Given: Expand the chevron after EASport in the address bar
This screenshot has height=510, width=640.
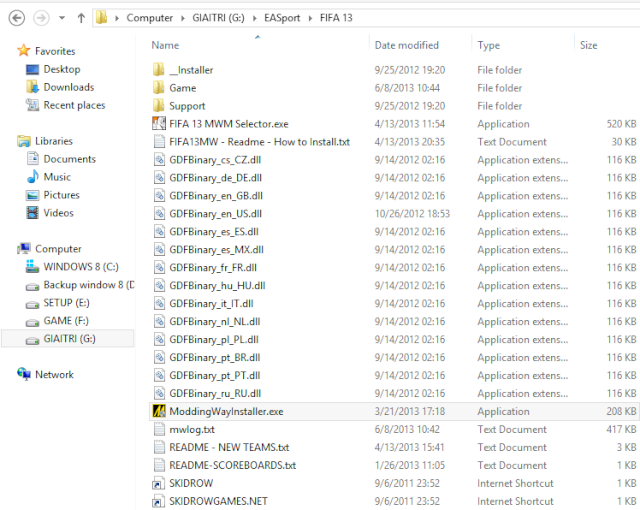Looking at the screenshot, I should click(310, 18).
